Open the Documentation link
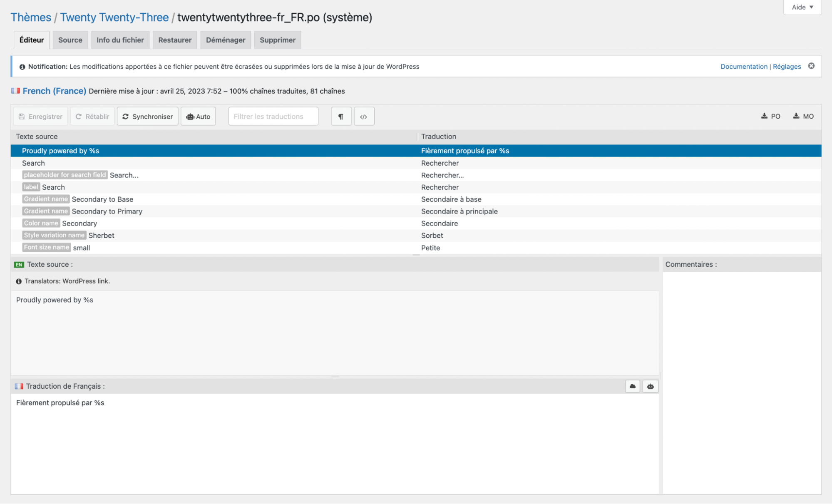832x504 pixels. [744, 67]
